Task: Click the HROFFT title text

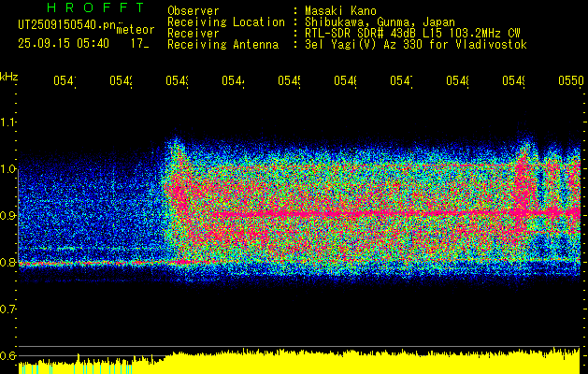Action: click(x=95, y=7)
